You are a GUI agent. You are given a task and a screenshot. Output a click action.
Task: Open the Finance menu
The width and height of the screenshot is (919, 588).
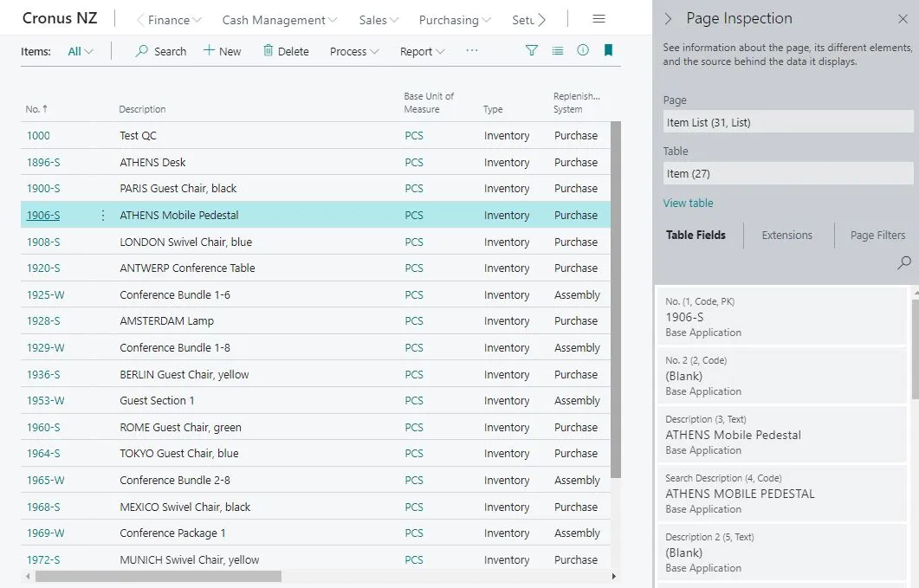pyautogui.click(x=174, y=20)
